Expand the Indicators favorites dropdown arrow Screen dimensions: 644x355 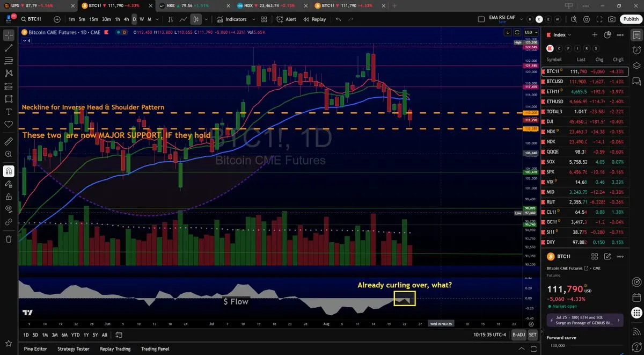pos(253,19)
